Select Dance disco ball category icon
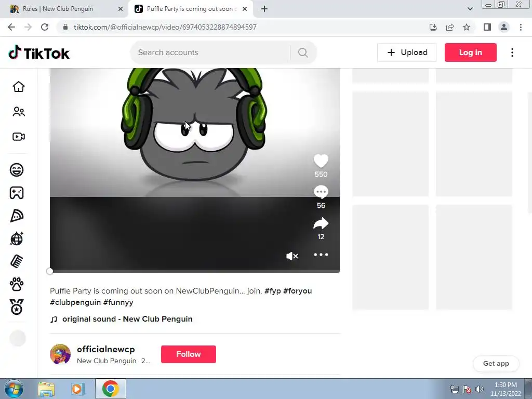Image resolution: width=532 pixels, height=399 pixels. (x=17, y=238)
